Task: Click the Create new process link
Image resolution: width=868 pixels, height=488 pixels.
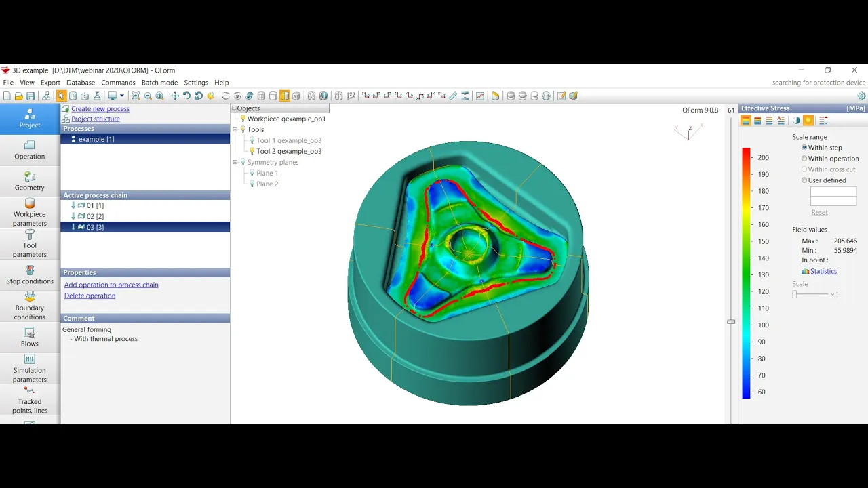Action: point(100,108)
